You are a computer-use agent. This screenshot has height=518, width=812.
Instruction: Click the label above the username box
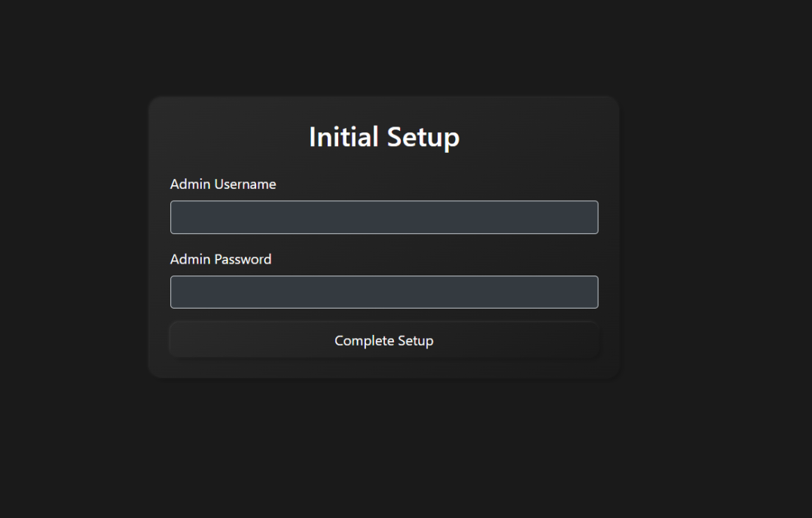(223, 184)
